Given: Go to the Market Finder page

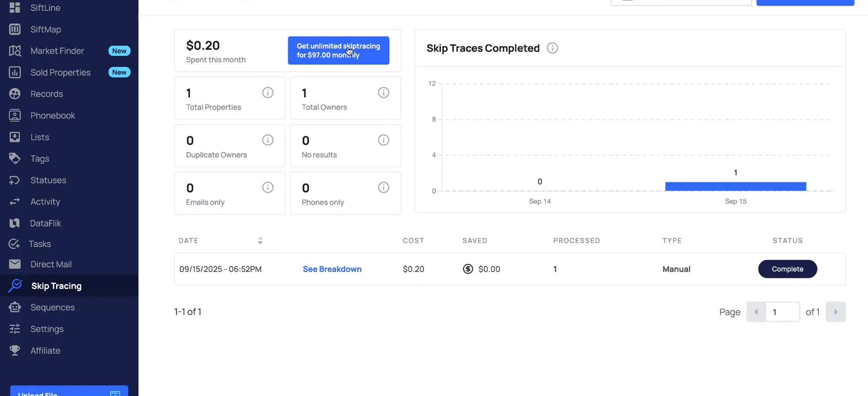Looking at the screenshot, I should [57, 51].
